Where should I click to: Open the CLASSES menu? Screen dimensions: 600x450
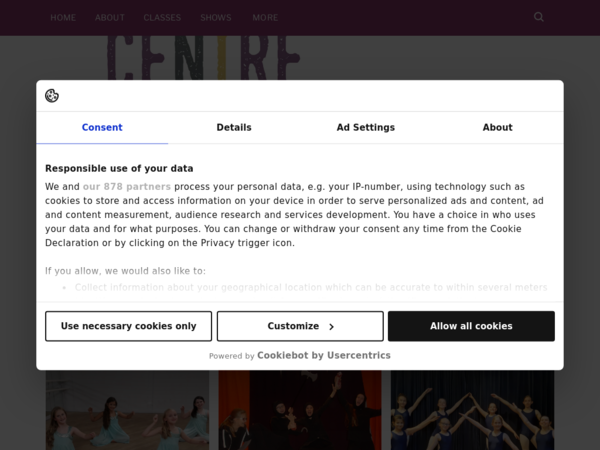(162, 18)
